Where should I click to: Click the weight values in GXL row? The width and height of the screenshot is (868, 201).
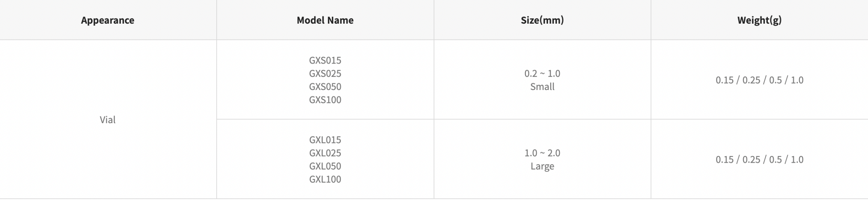click(x=759, y=160)
